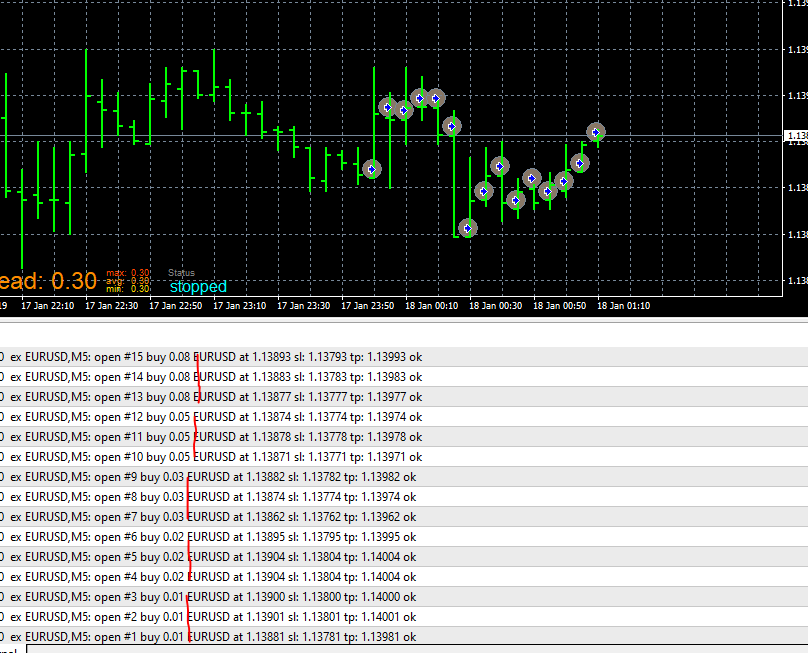Select log row open #5 buy 0.02

coord(404,557)
